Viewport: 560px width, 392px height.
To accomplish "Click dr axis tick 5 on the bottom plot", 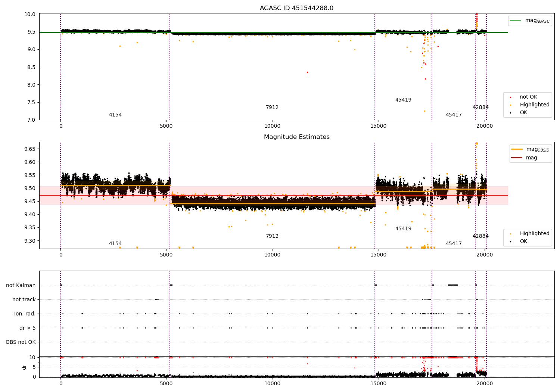I will coord(34,367).
